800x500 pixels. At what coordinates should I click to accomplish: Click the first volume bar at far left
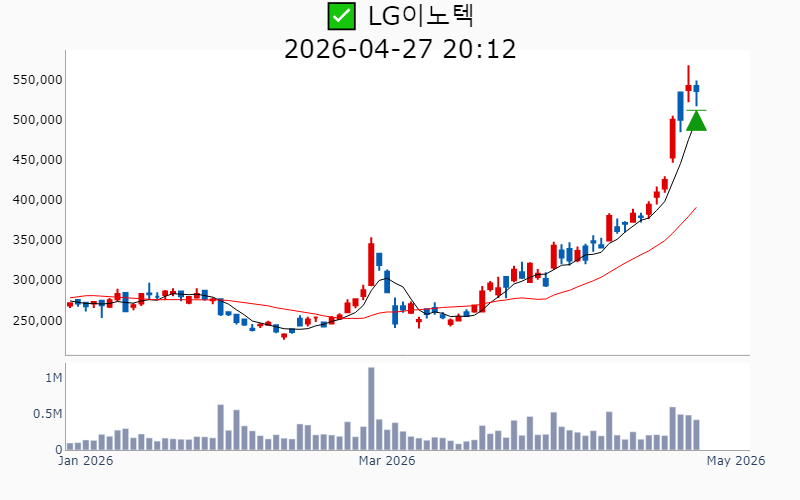coord(70,446)
